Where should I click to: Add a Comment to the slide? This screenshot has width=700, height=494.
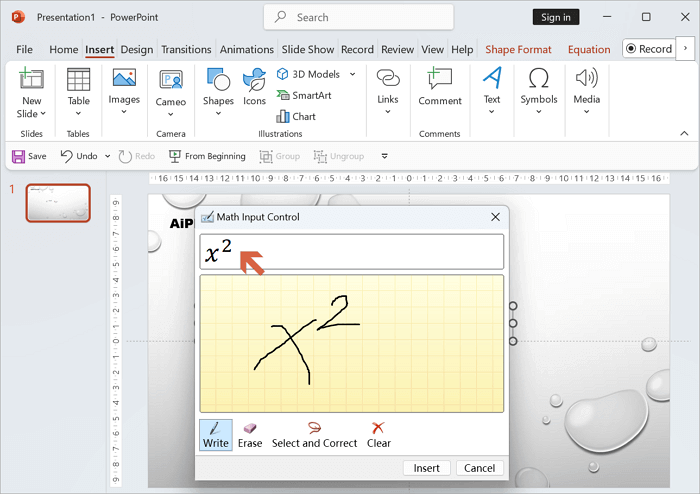(440, 88)
